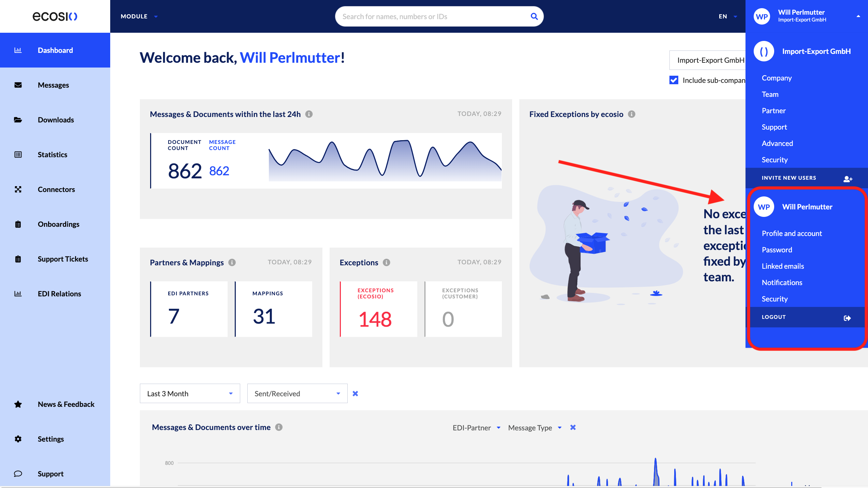Screen dimensions: 868x488
Task: Click the search input field
Action: click(439, 16)
